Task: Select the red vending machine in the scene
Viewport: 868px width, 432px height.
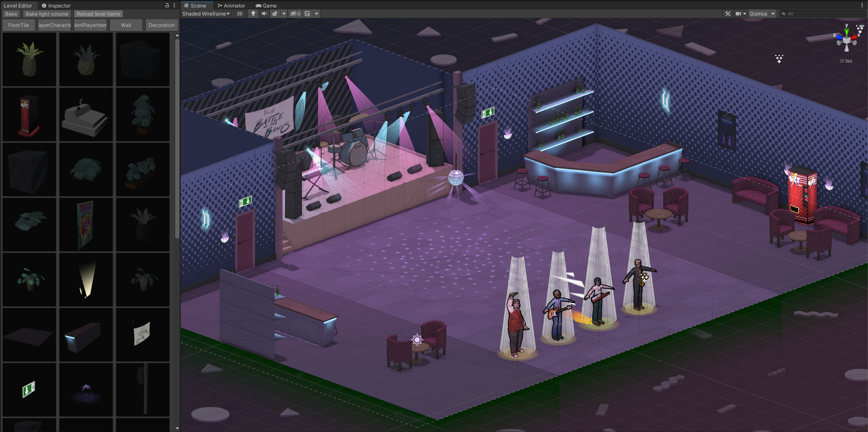Action: 802,195
